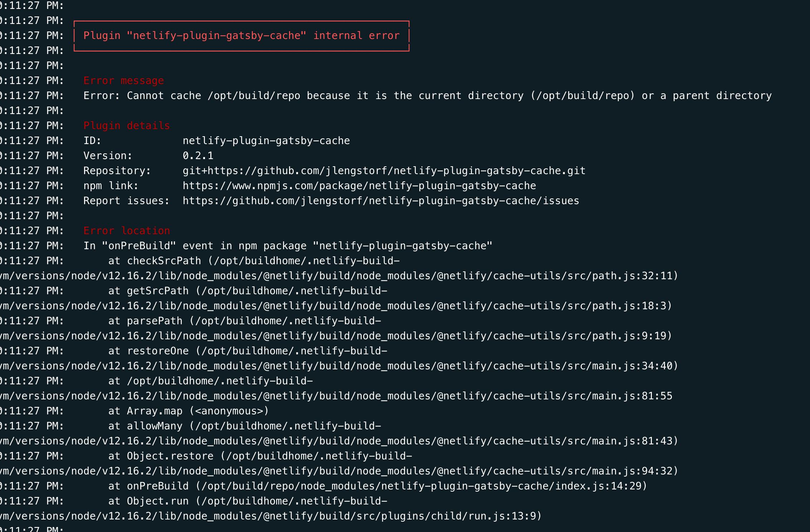This screenshot has width=810, height=532.
Task: Click the 'Repository:' field label
Action: click(117, 171)
